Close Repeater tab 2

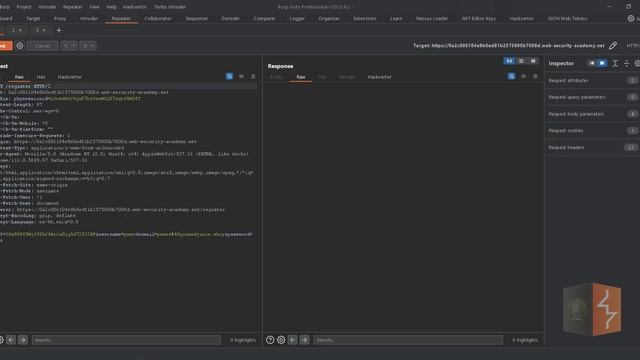tap(20, 30)
